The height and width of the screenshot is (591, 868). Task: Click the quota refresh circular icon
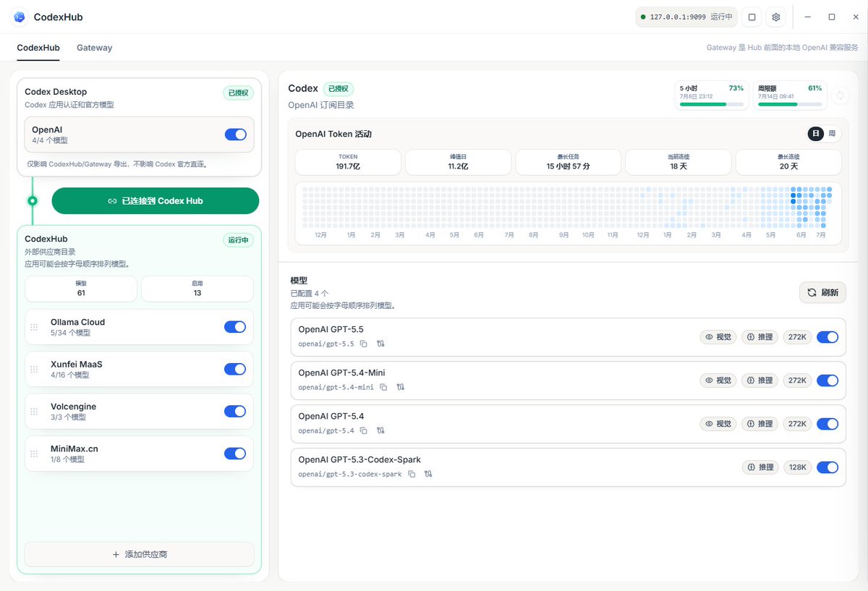[840, 95]
